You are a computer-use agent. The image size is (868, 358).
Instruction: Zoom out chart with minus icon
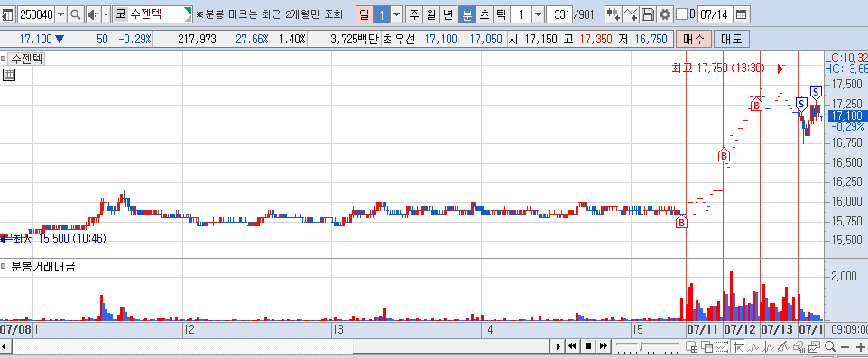pos(845,347)
